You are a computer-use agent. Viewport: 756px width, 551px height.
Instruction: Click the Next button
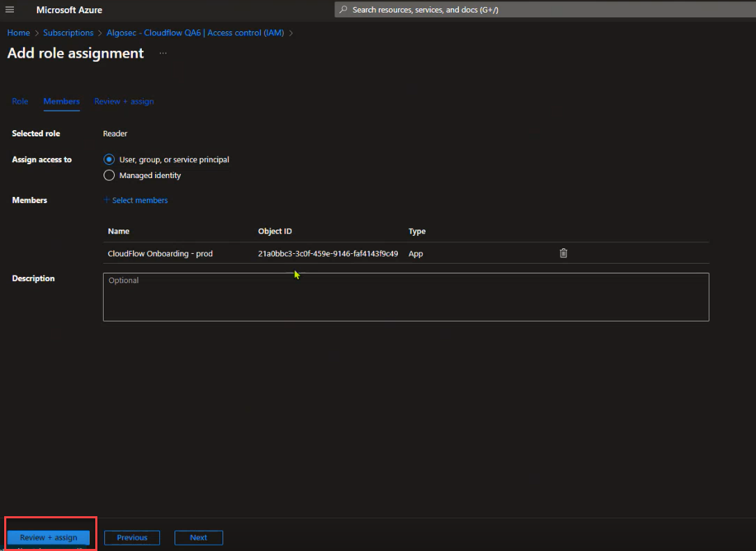click(199, 538)
